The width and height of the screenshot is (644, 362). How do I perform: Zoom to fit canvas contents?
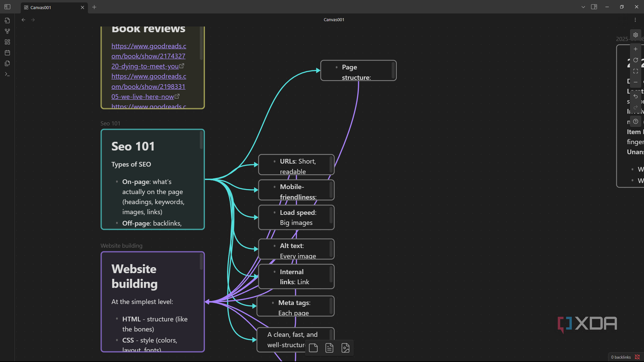(635, 71)
